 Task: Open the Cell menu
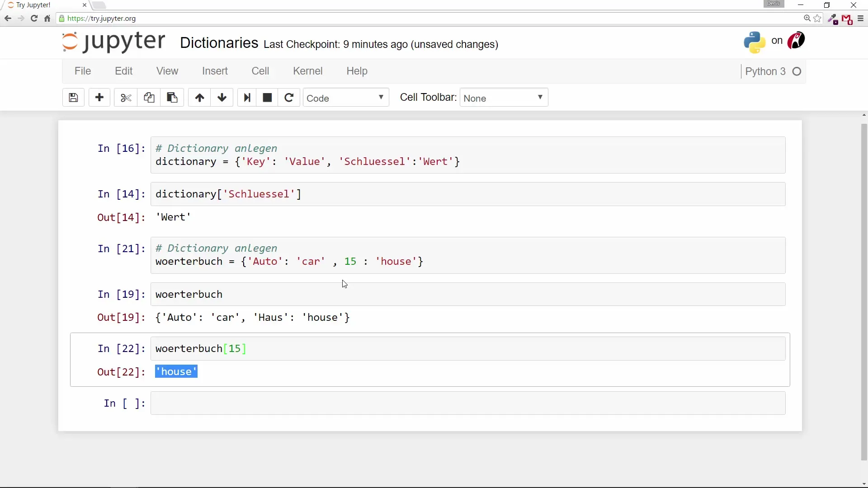(260, 71)
